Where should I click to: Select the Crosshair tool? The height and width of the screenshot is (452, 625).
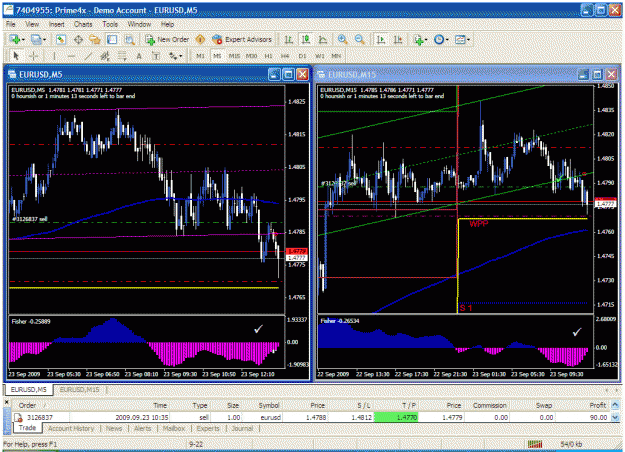[33, 56]
